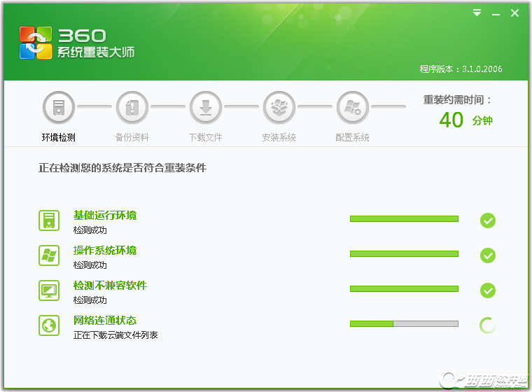Click the 下载文件 step icon

click(x=206, y=108)
